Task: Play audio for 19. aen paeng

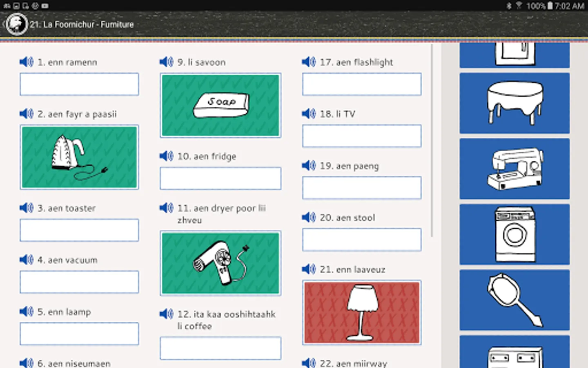Action: coord(309,166)
